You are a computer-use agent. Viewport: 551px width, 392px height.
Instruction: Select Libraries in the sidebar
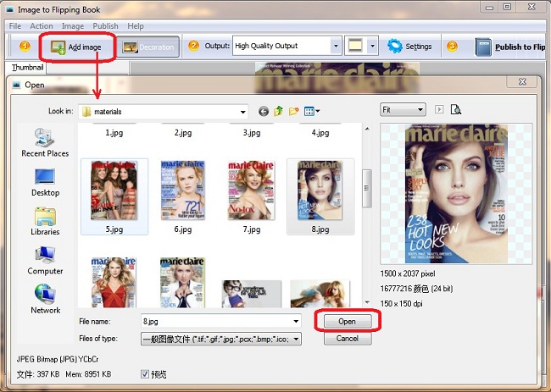point(45,221)
